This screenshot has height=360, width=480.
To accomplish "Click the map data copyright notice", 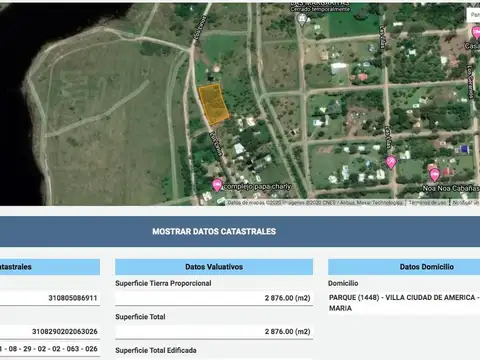I will [315, 203].
